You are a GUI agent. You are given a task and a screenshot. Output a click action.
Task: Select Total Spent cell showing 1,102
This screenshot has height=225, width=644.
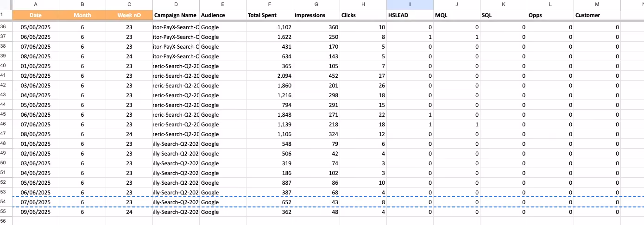270,27
